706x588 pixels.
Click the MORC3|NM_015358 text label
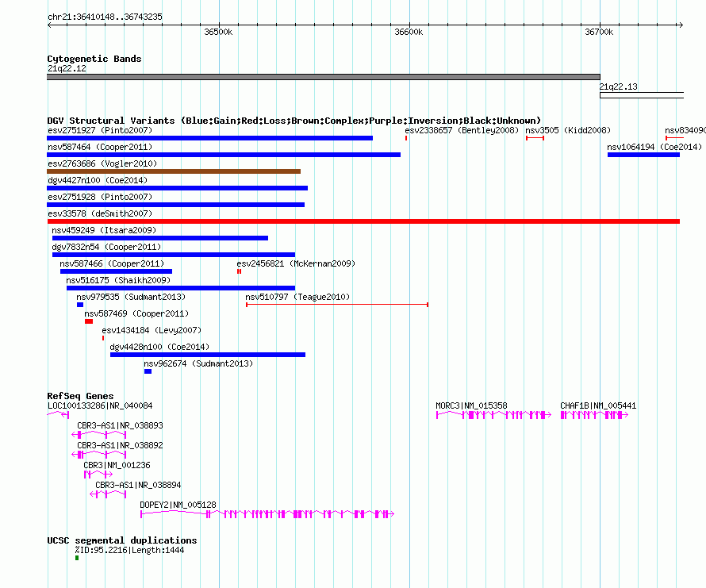tap(471, 405)
